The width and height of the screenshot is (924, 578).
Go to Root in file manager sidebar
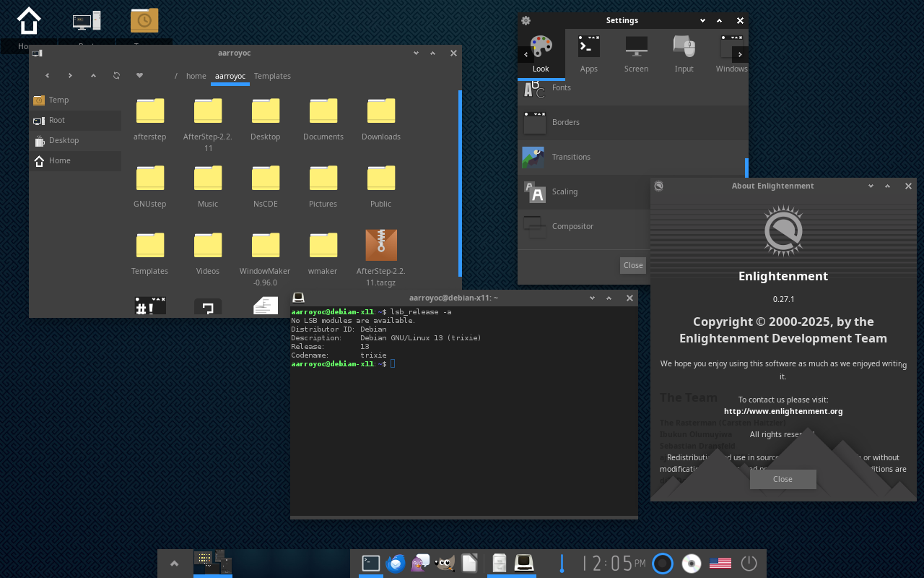[x=57, y=120]
